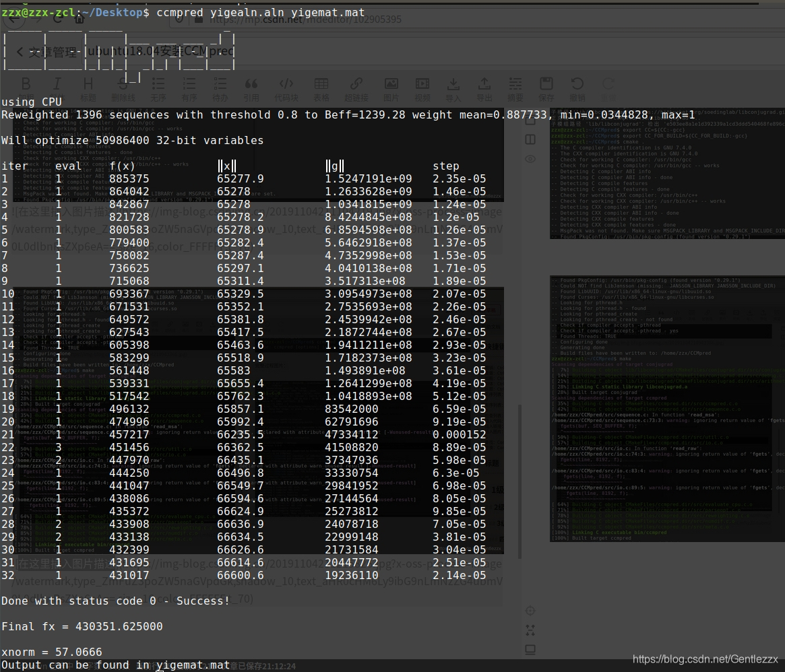Insert a video (视频) from the toolbar
The image size is (785, 672).
(422, 89)
